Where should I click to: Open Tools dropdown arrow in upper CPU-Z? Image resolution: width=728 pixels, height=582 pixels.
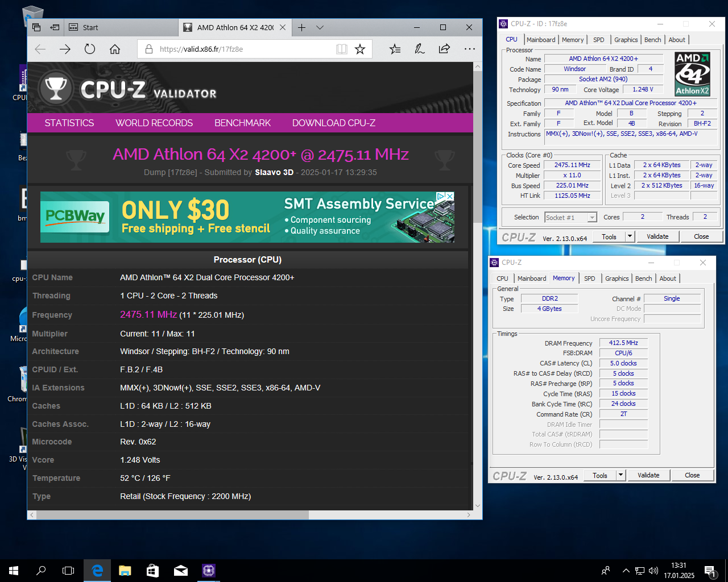click(x=630, y=236)
